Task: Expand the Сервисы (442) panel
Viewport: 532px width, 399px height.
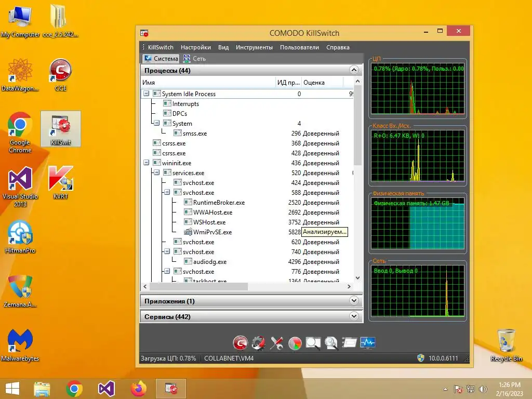Action: pyautogui.click(x=354, y=316)
